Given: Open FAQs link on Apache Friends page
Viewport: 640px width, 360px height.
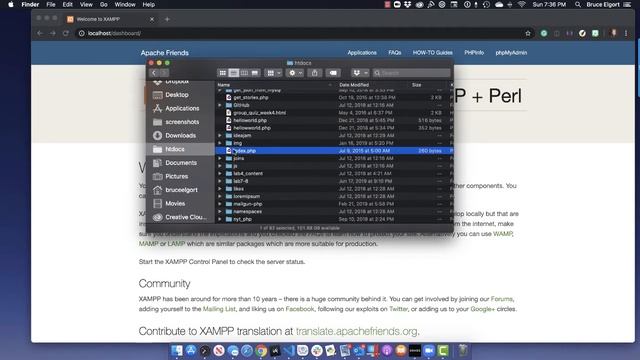Looking at the screenshot, I should [395, 53].
